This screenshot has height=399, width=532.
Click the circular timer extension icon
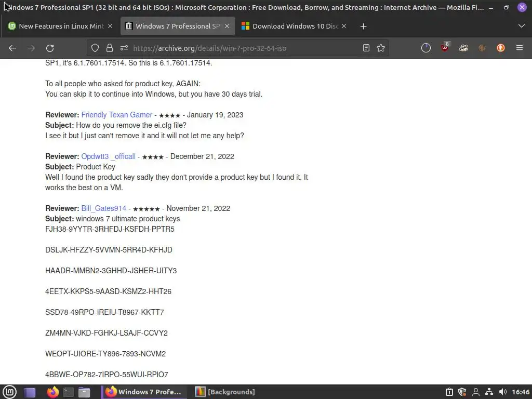pos(426,48)
